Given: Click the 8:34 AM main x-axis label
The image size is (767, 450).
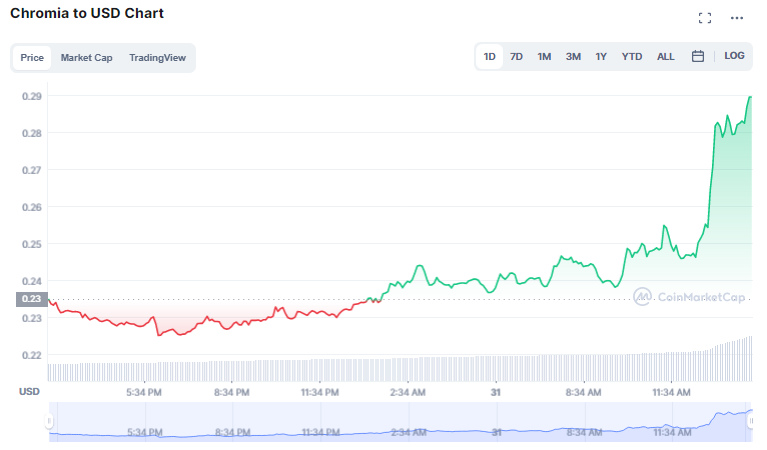Looking at the screenshot, I should click(x=583, y=392).
